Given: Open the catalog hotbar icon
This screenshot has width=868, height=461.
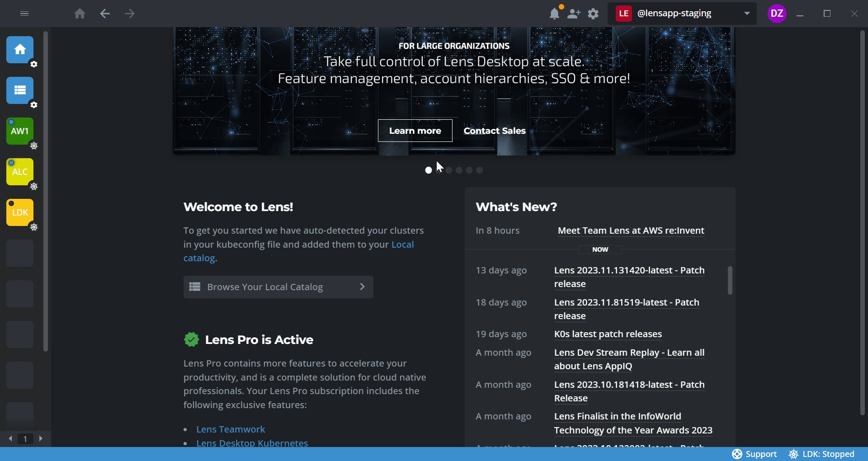Looking at the screenshot, I should (x=20, y=90).
